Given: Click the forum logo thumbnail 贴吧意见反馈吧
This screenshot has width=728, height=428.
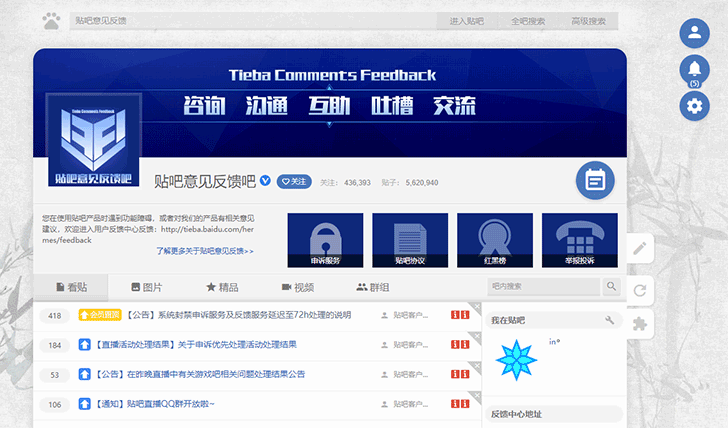Looking at the screenshot, I should (x=94, y=140).
